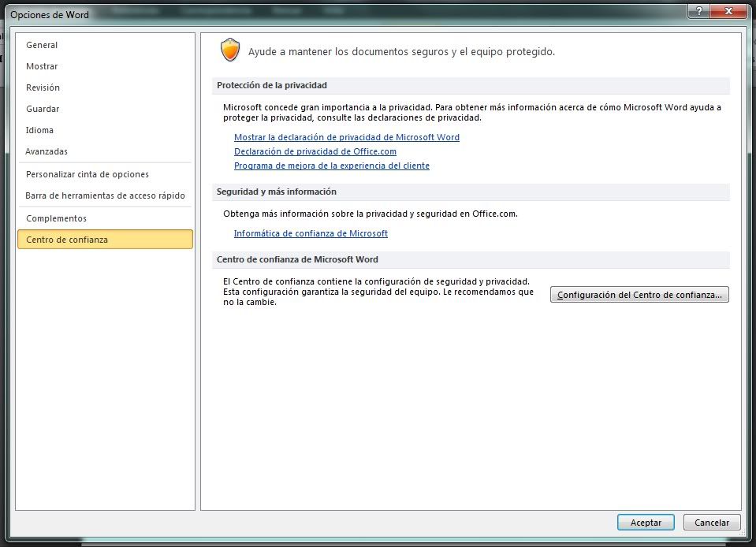Open Declaración de privacidad de Office.com link
Screen dimensions: 756x547
pyautogui.click(x=315, y=151)
